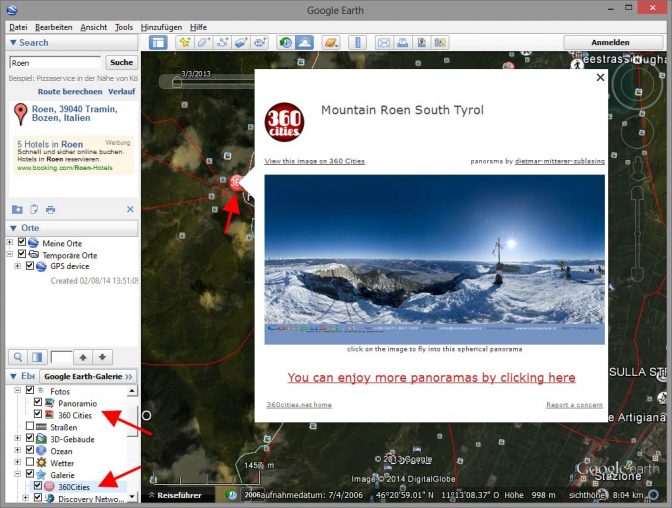Click the magnifier icon below Orte panel
Image resolution: width=672 pixels, height=508 pixels.
point(18,357)
